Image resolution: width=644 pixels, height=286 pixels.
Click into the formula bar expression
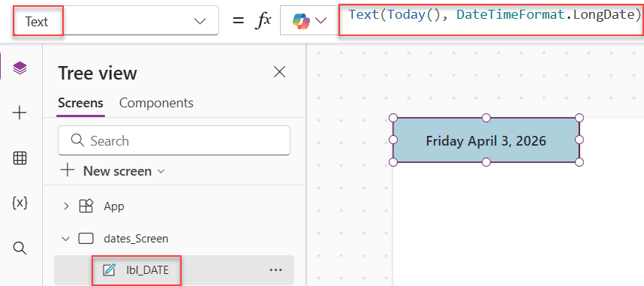(x=495, y=15)
